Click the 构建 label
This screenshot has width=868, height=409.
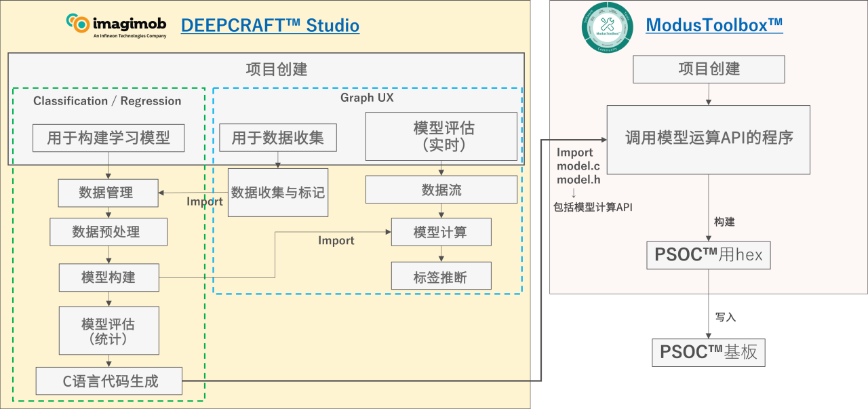(x=724, y=222)
